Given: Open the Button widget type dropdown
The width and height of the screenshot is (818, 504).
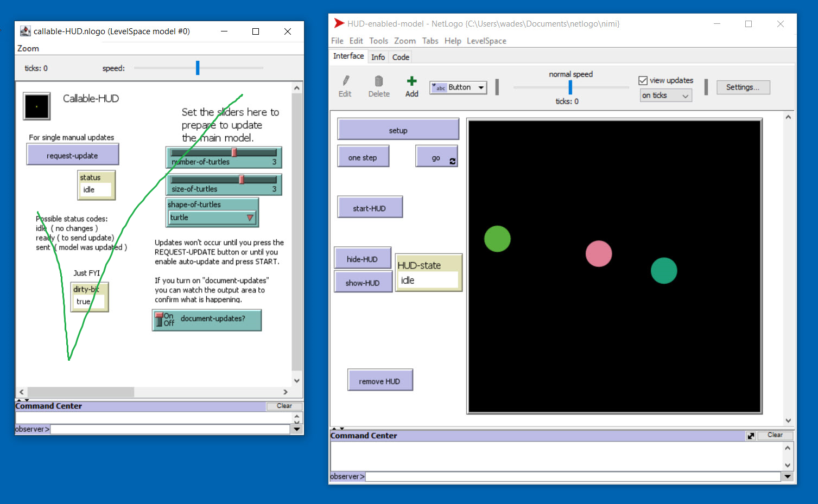Looking at the screenshot, I should (x=459, y=87).
